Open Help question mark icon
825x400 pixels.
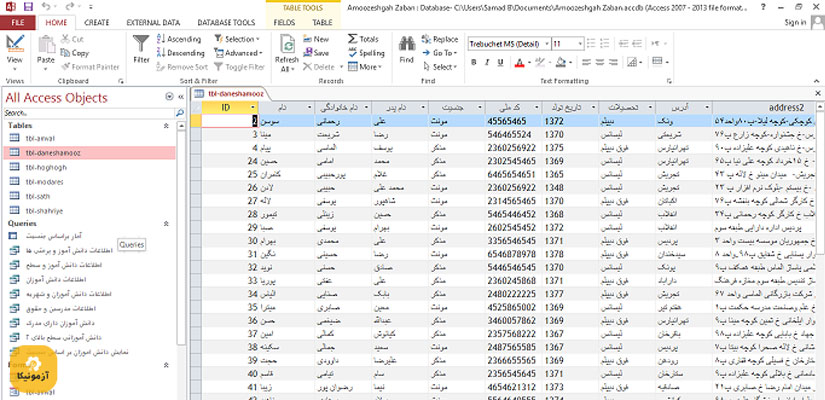pos(763,7)
